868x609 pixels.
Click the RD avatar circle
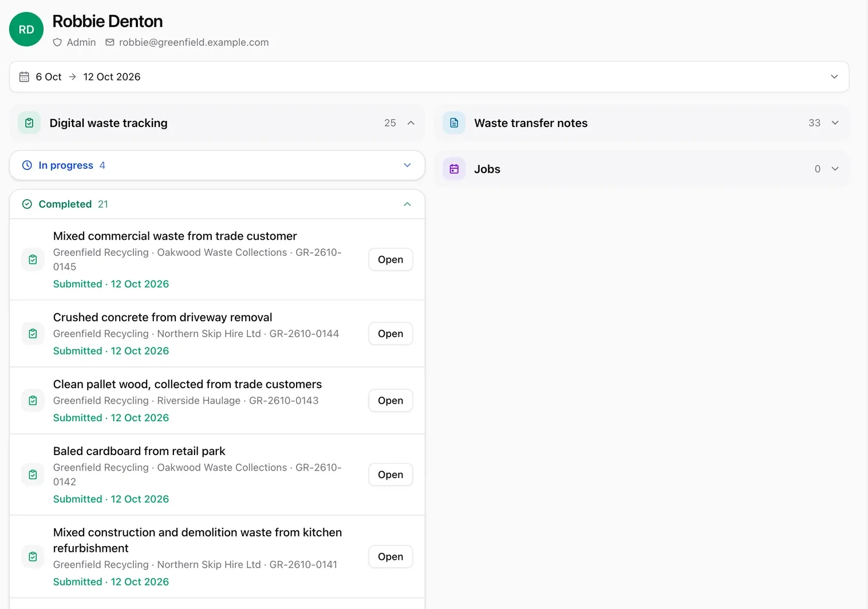26,29
